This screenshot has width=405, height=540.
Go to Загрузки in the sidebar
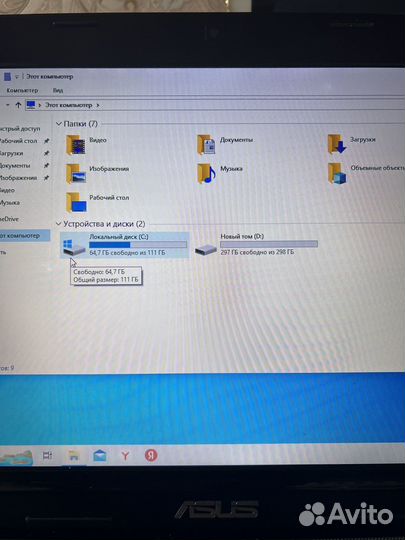click(11, 153)
